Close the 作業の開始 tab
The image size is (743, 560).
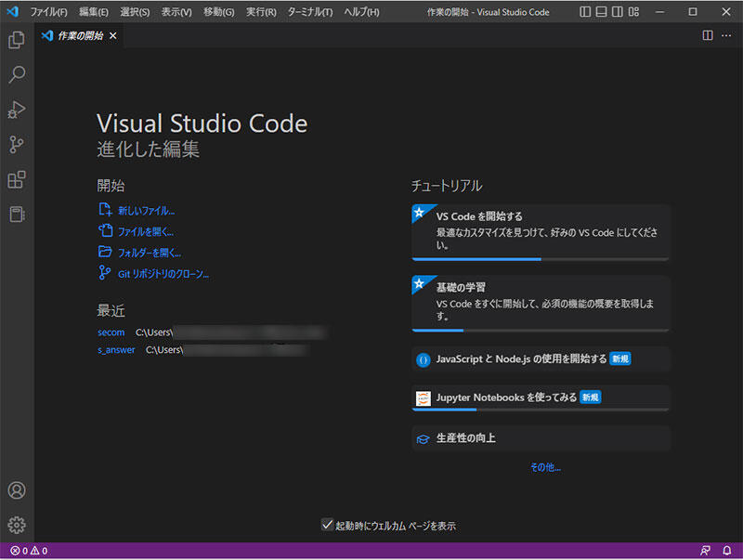pos(112,35)
